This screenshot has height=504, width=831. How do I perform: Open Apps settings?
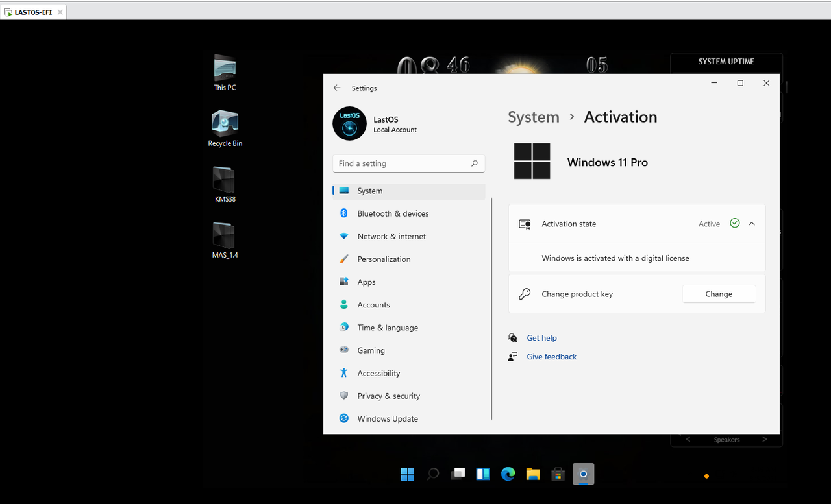point(408,282)
